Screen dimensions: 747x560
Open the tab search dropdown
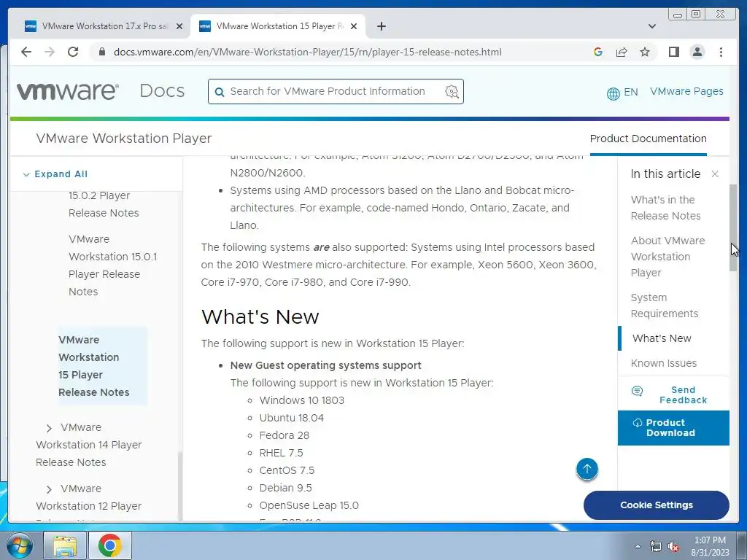(x=651, y=26)
